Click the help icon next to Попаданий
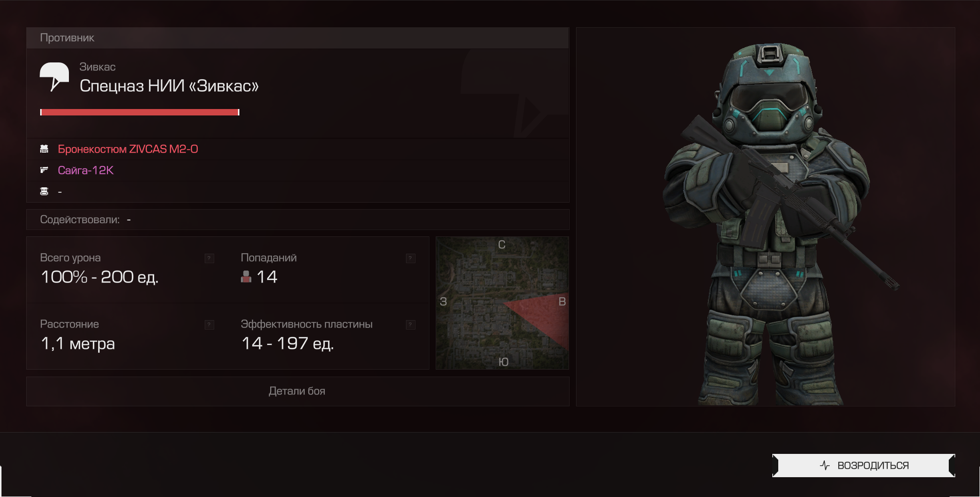 [410, 258]
